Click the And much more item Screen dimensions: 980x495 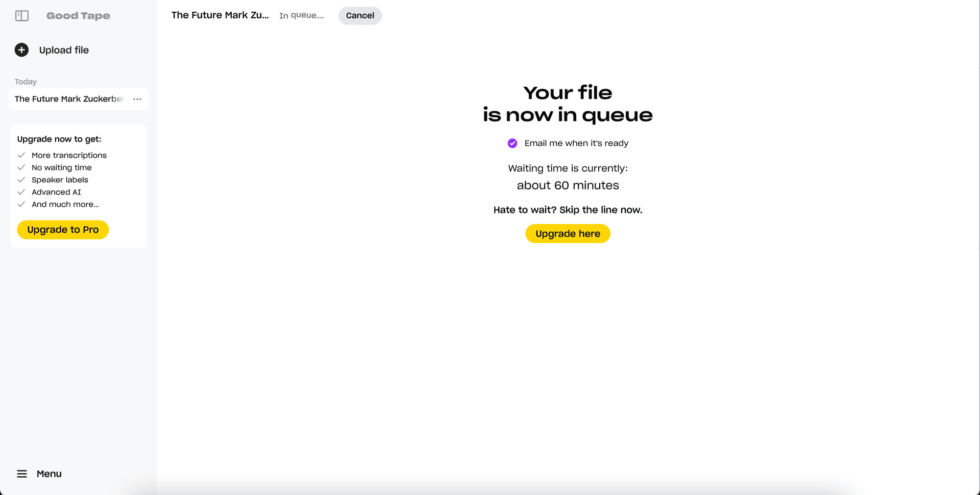click(x=65, y=204)
